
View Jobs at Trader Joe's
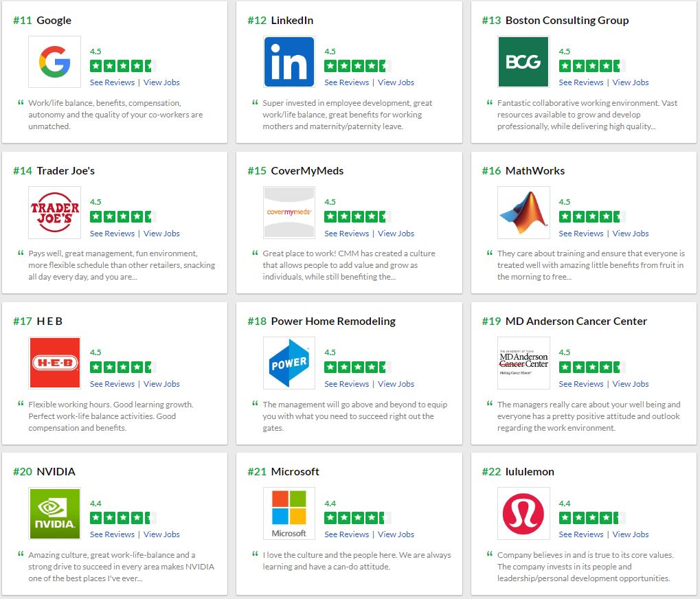point(161,233)
